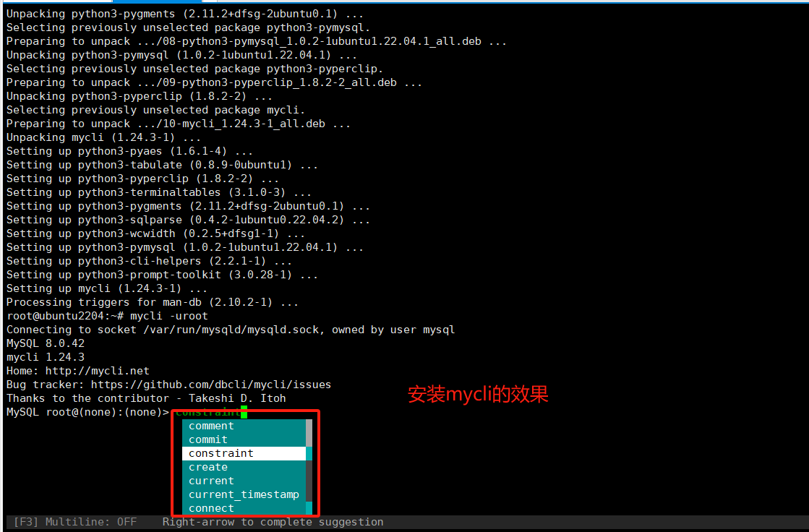Click 'Preparing to unpack .../08-python3-pymysql' line
This screenshot has height=532, width=809.
coord(257,41)
